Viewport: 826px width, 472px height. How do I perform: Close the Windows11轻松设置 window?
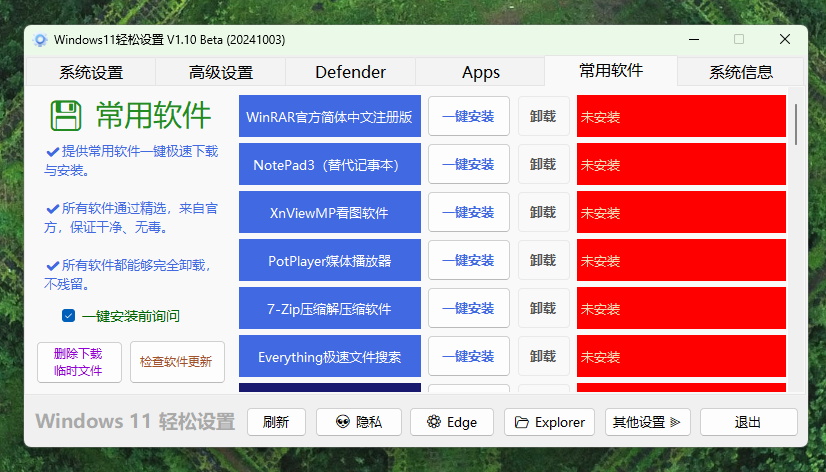point(785,40)
